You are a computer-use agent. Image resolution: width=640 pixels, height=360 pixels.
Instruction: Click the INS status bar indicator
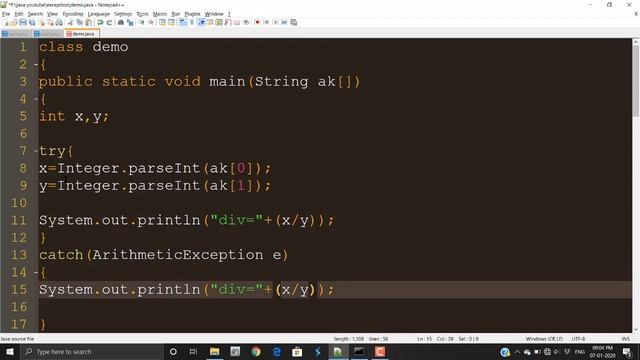click(625, 339)
